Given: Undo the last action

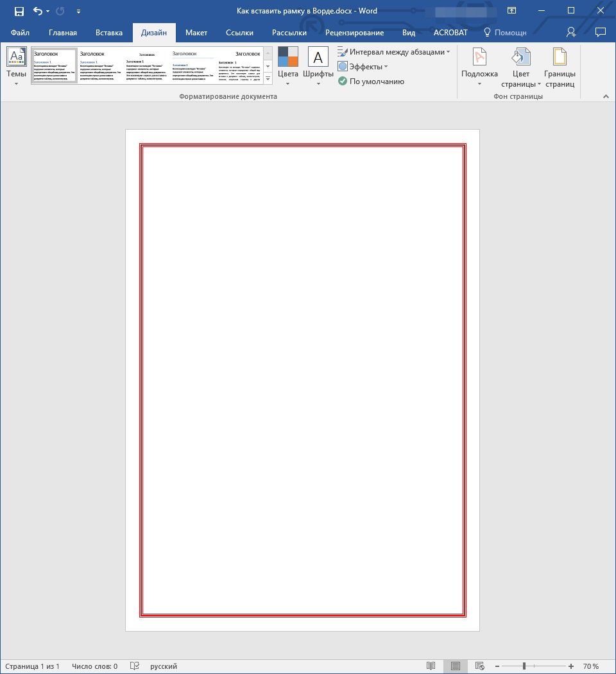Looking at the screenshot, I should tap(38, 11).
